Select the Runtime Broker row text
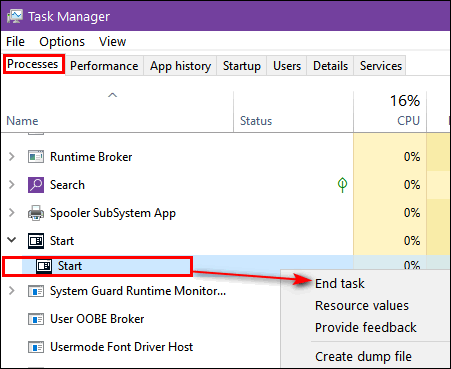Image resolution: width=451 pixels, height=369 pixels. [91, 157]
